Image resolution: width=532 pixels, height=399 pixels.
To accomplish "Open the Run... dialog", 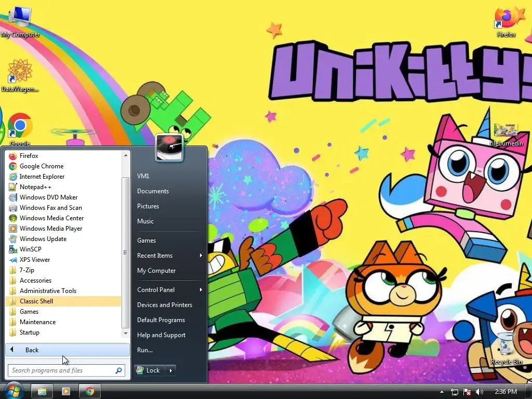I will pyautogui.click(x=170, y=350).
